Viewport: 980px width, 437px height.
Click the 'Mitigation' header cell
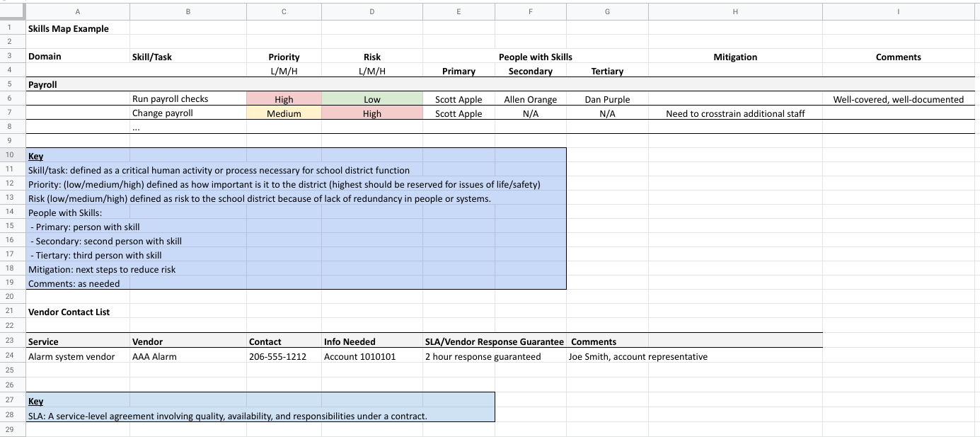point(735,57)
